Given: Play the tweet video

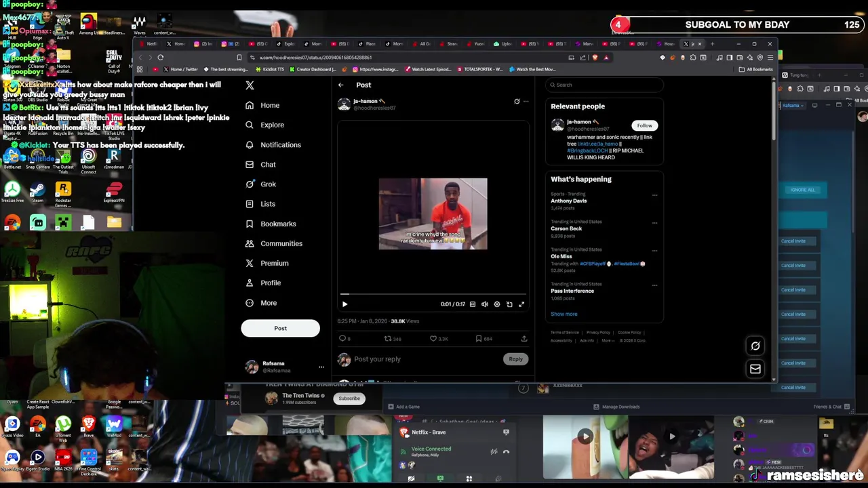Looking at the screenshot, I should pos(344,304).
